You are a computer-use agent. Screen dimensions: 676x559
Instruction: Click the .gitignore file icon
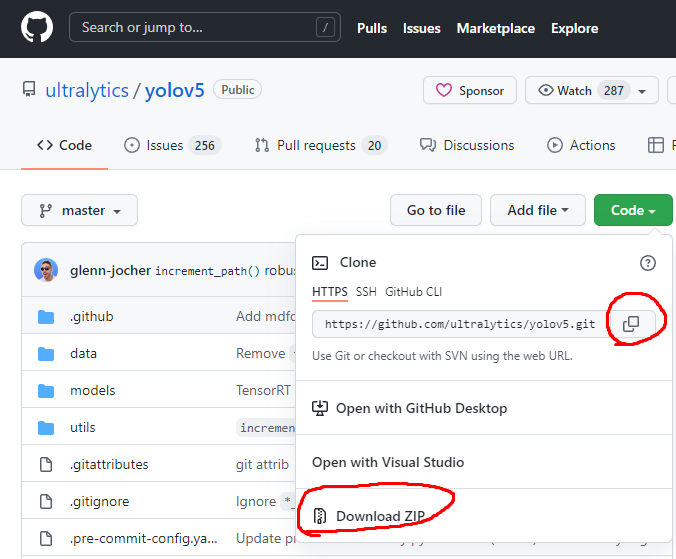coord(46,502)
